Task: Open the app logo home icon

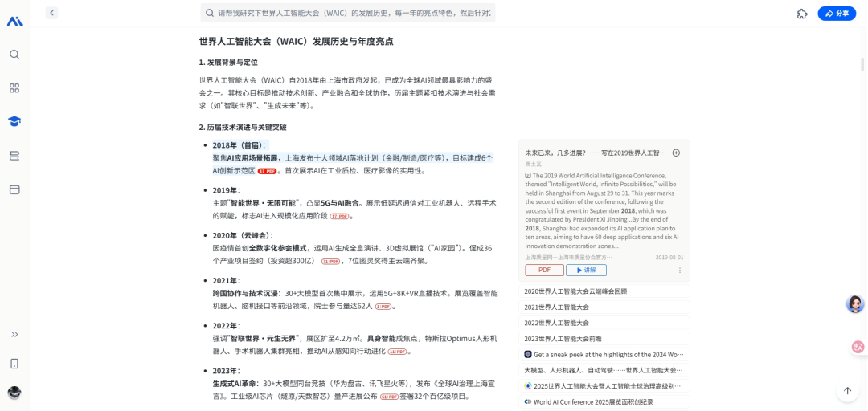Action: tap(14, 22)
